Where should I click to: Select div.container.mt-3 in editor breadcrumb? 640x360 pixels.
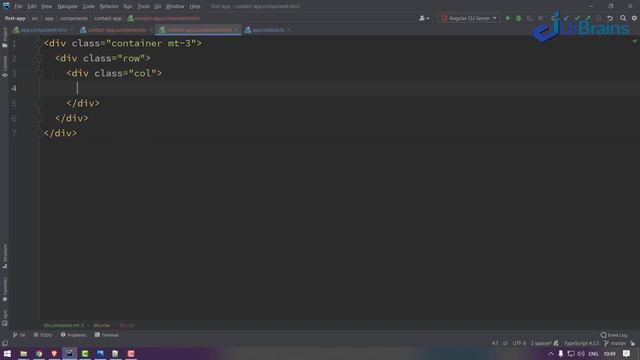(63, 325)
